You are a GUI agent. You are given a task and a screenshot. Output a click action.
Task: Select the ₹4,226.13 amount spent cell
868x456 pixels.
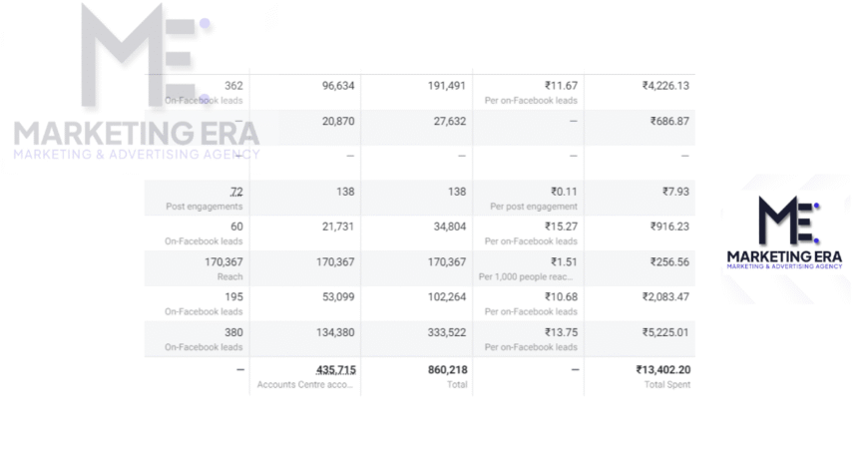click(x=665, y=86)
